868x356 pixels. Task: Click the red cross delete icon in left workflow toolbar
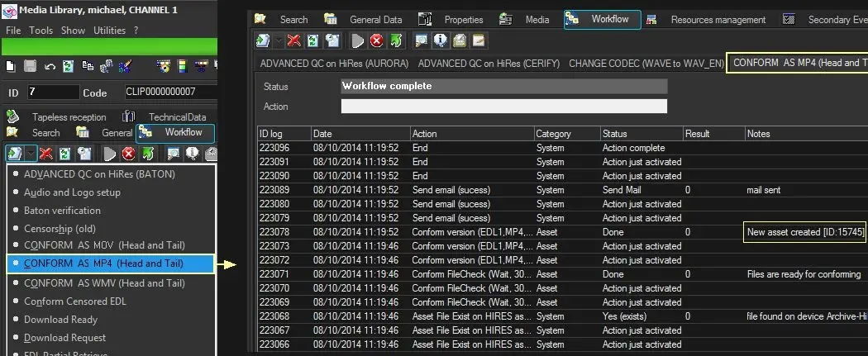point(46,153)
